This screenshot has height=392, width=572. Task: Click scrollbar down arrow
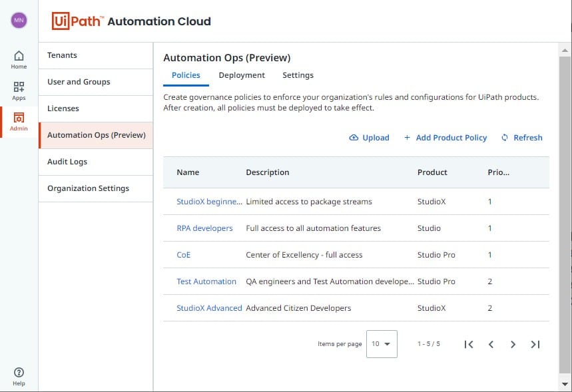[x=565, y=384]
